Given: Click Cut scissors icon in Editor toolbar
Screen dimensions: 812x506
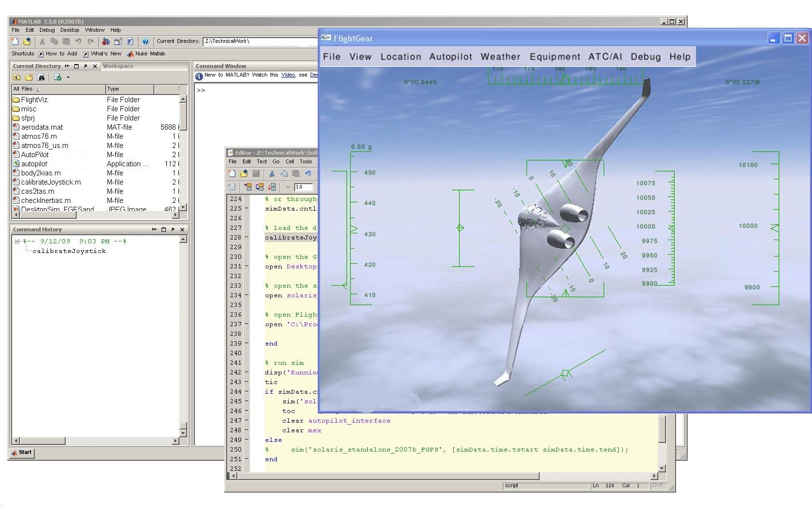Looking at the screenshot, I should pyautogui.click(x=272, y=173).
